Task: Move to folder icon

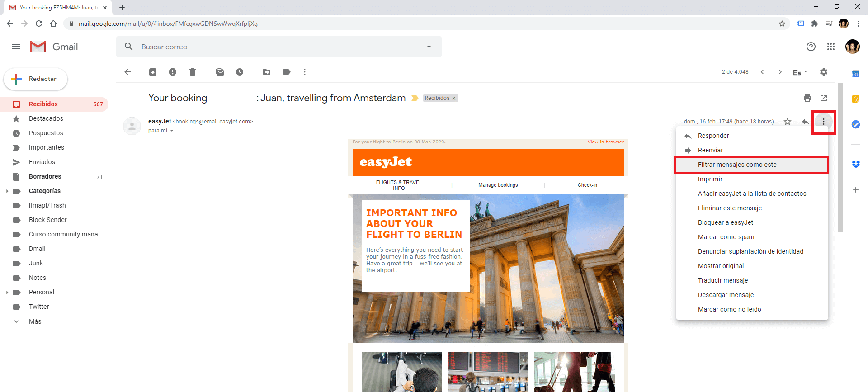Action: 267,72
